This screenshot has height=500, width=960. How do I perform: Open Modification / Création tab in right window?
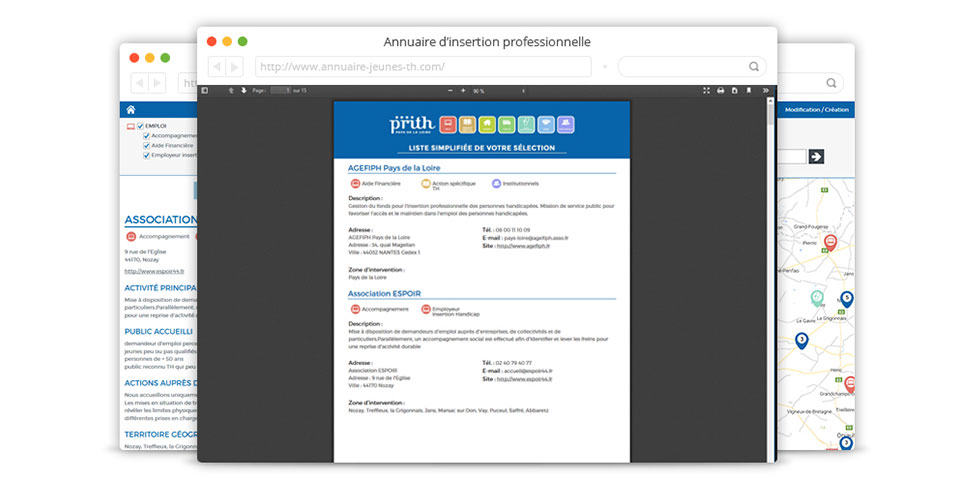coord(816,110)
